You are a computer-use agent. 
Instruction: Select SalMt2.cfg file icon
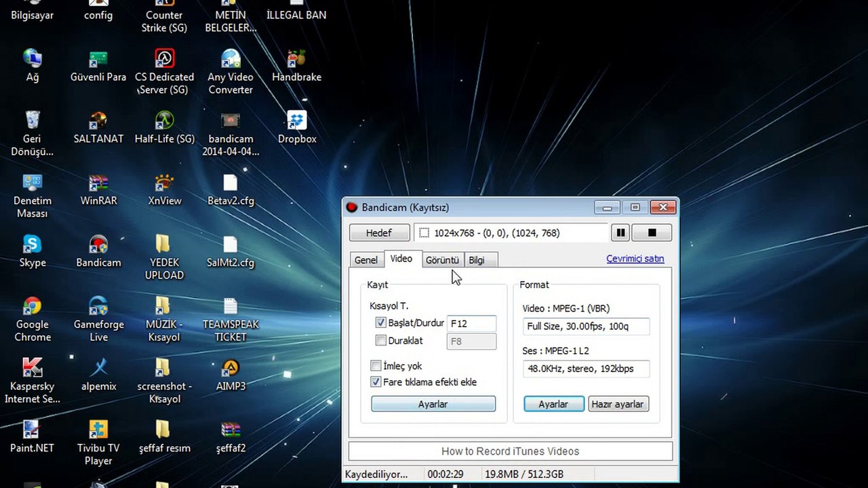click(231, 251)
